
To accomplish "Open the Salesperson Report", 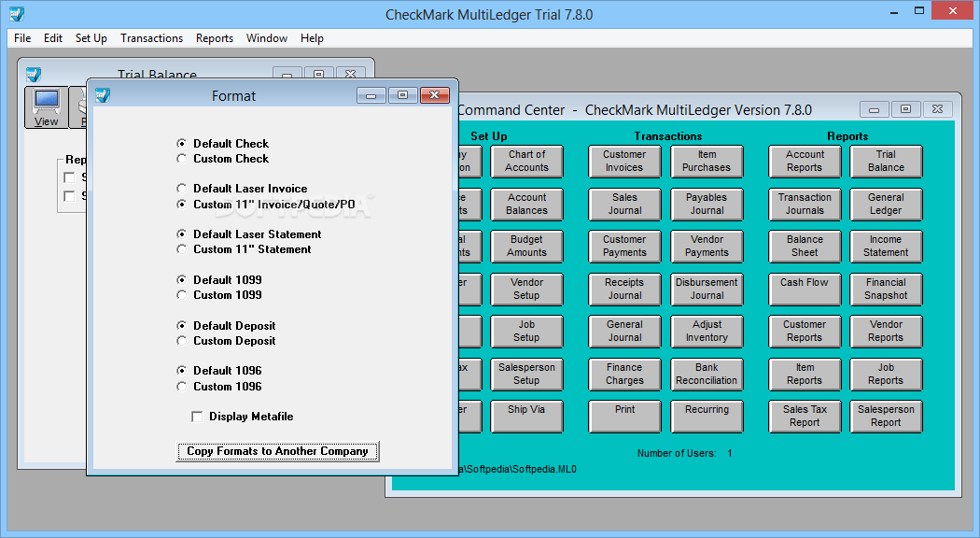I will 887,417.
